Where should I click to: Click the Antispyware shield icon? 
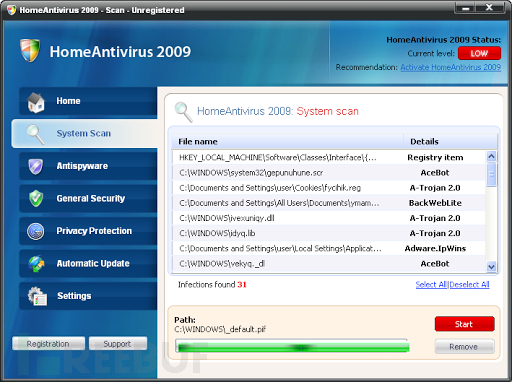(36, 166)
